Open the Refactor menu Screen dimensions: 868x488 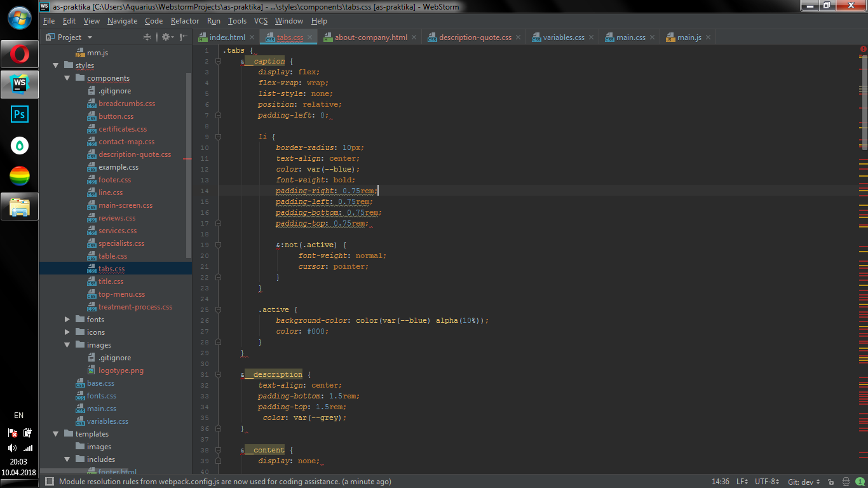click(x=185, y=21)
